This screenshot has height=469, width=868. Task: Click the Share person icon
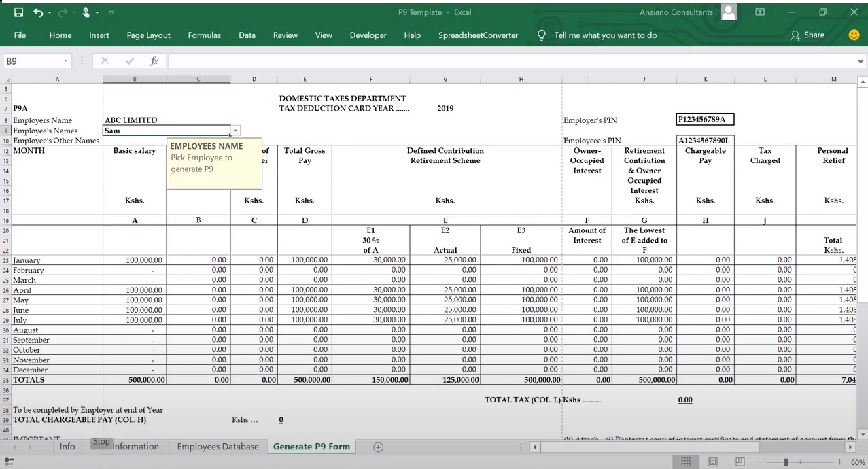[x=795, y=35]
